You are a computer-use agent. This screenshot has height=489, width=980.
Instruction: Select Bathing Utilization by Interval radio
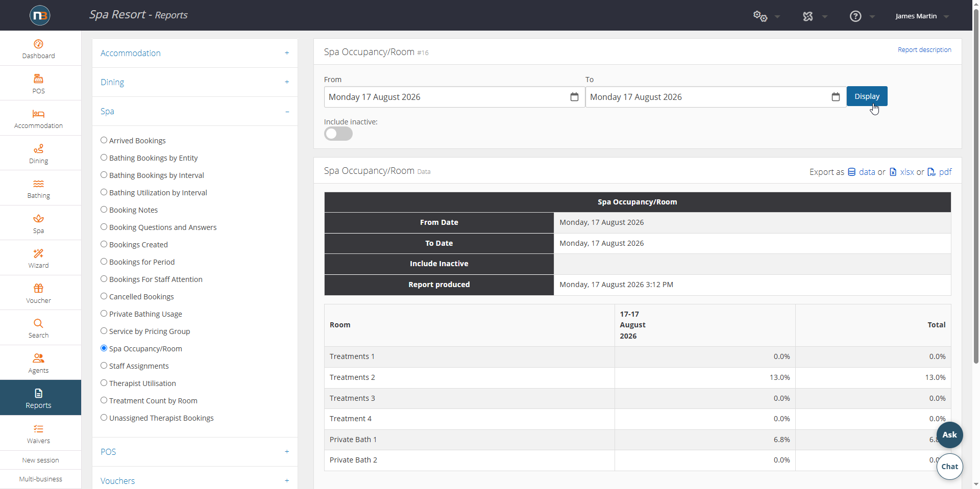[104, 192]
